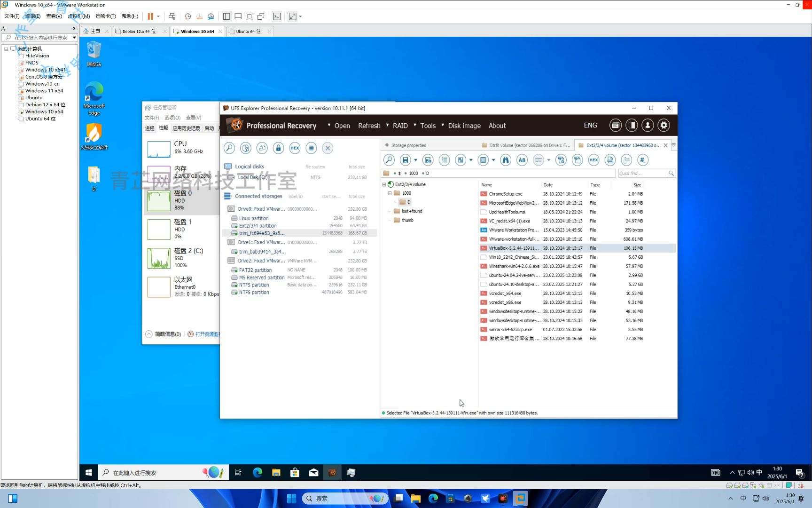
Task: Open the About menu item
Action: [497, 126]
